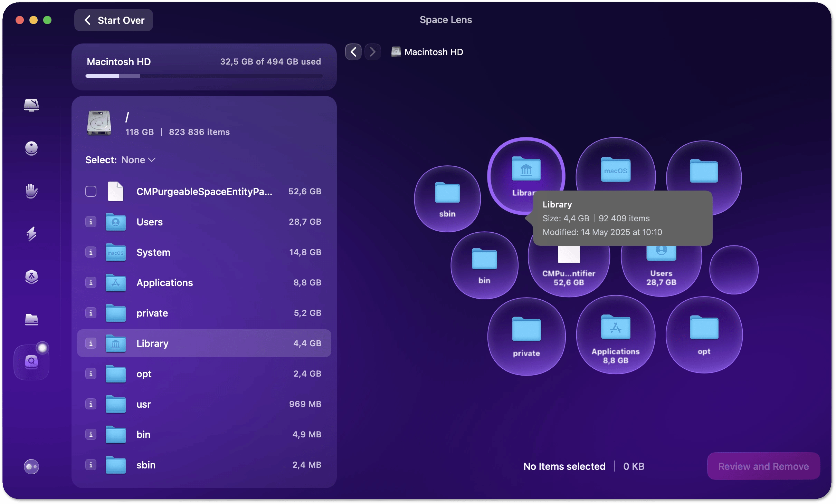Click Review and Remove button

coord(763,466)
